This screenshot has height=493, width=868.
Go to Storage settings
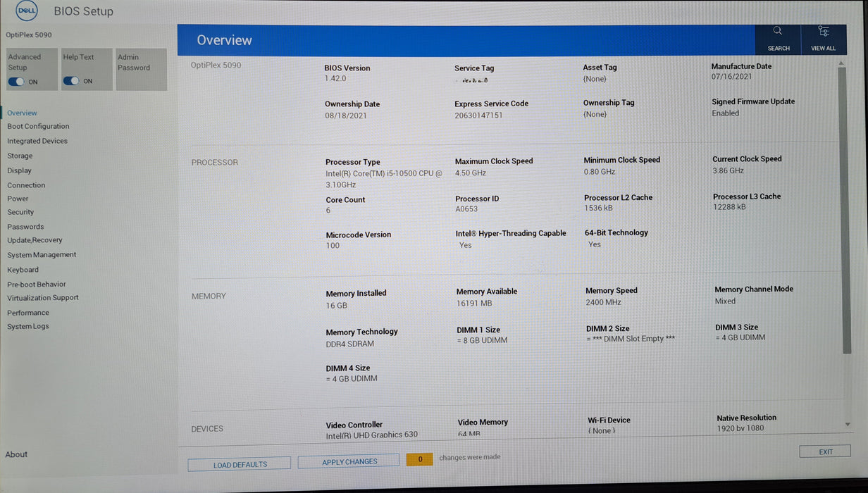click(20, 156)
